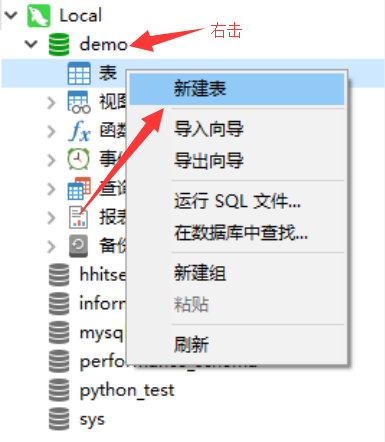The height and width of the screenshot is (442, 385).
Task: Choose 刷新 from the context menu
Action: tap(237, 345)
